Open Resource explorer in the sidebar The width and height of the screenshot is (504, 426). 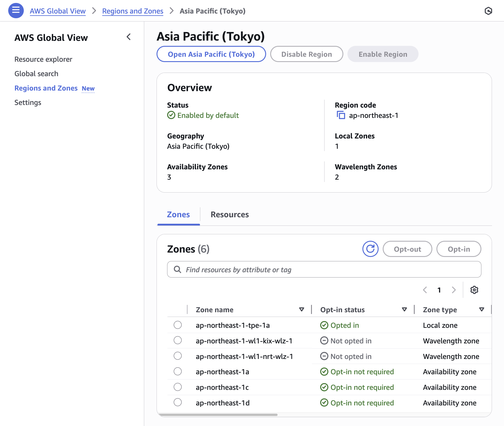pos(43,59)
